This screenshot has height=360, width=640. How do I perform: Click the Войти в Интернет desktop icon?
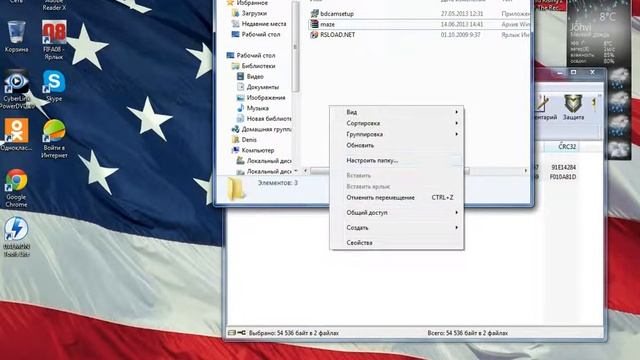[x=54, y=139]
